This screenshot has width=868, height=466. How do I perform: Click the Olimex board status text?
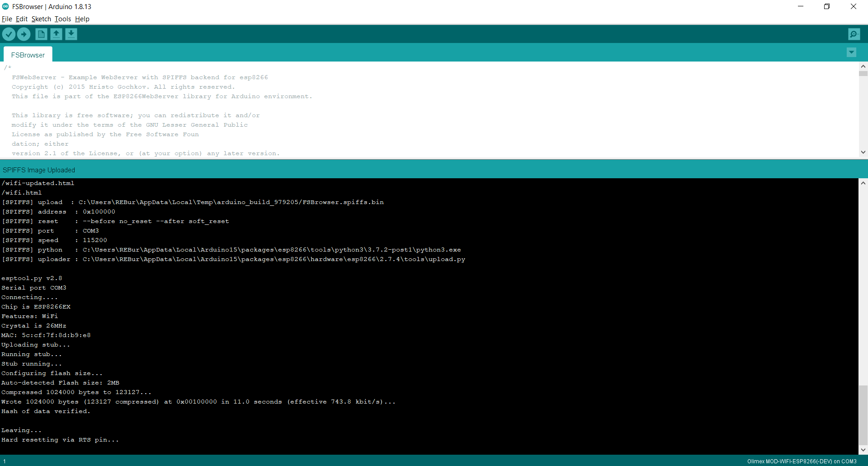tap(802, 461)
